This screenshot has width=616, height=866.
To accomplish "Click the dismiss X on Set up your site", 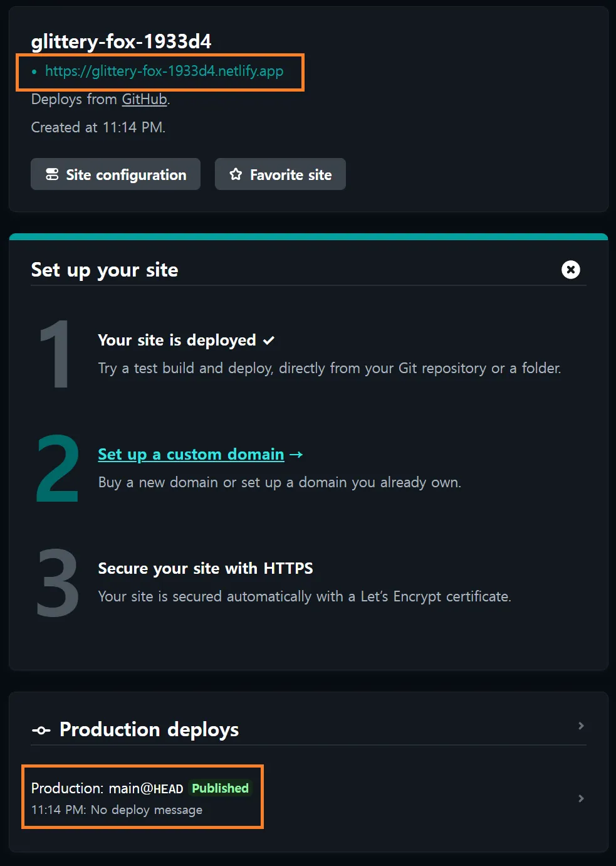I will click(x=570, y=270).
